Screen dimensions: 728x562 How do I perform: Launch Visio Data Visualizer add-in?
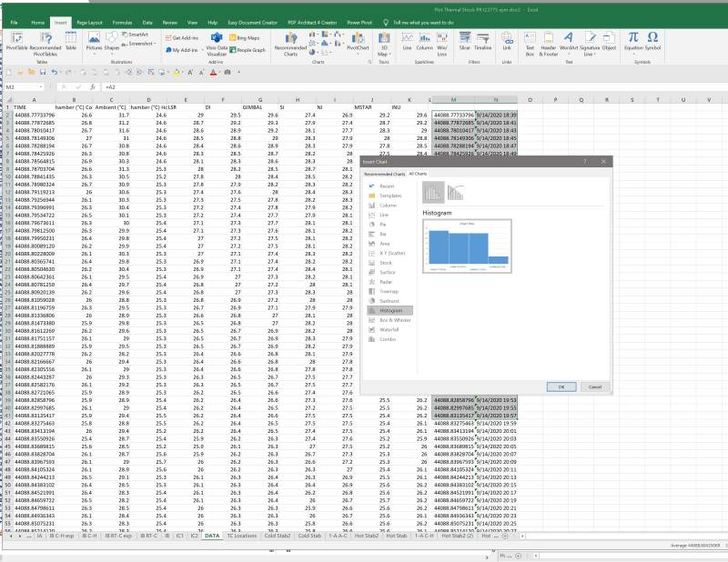(x=217, y=44)
